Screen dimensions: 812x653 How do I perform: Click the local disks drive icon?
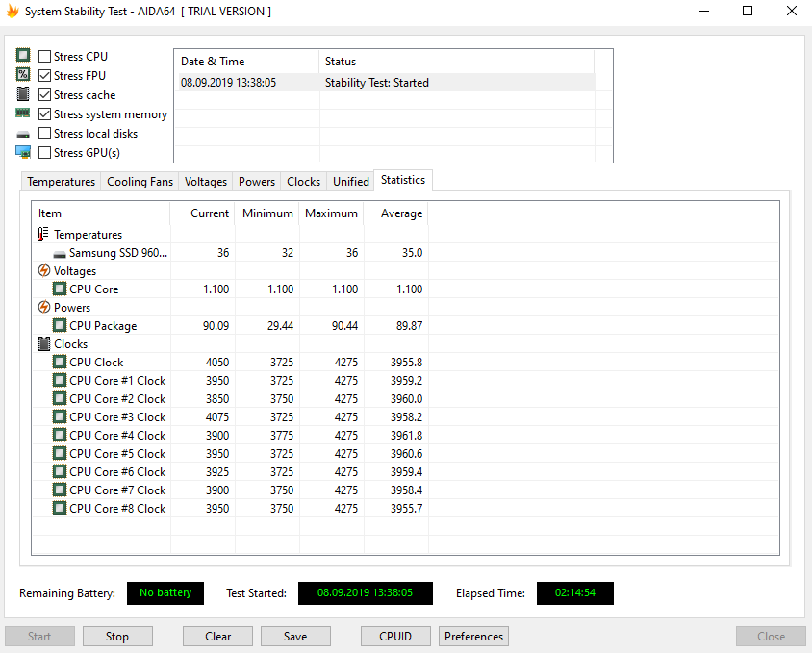click(x=23, y=135)
